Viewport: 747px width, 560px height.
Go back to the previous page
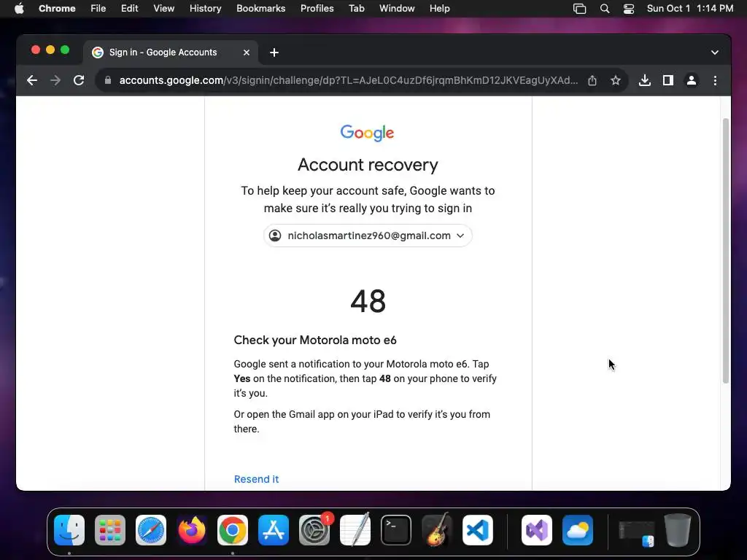(x=32, y=80)
